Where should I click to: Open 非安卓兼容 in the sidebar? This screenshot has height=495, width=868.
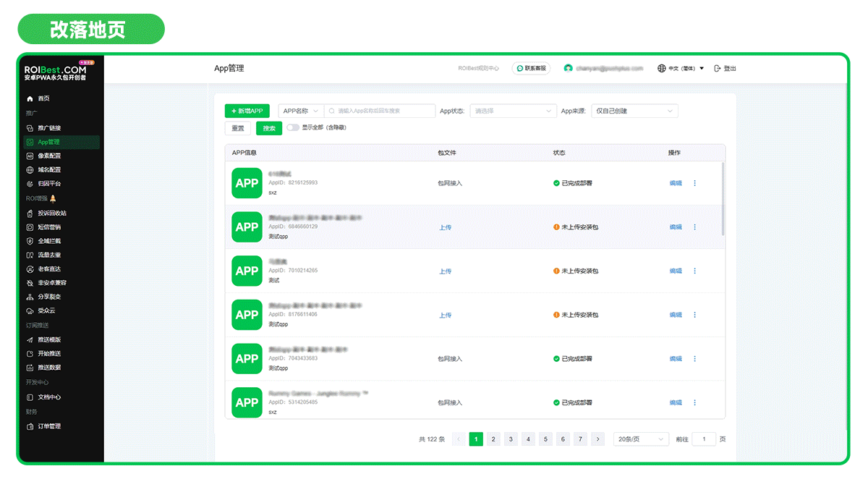pos(52,283)
